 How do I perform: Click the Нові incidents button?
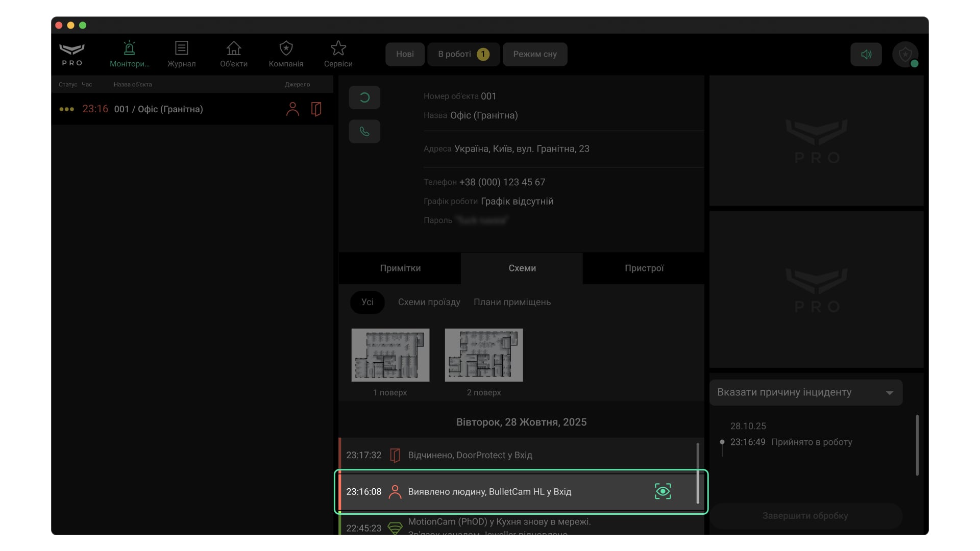pyautogui.click(x=405, y=54)
